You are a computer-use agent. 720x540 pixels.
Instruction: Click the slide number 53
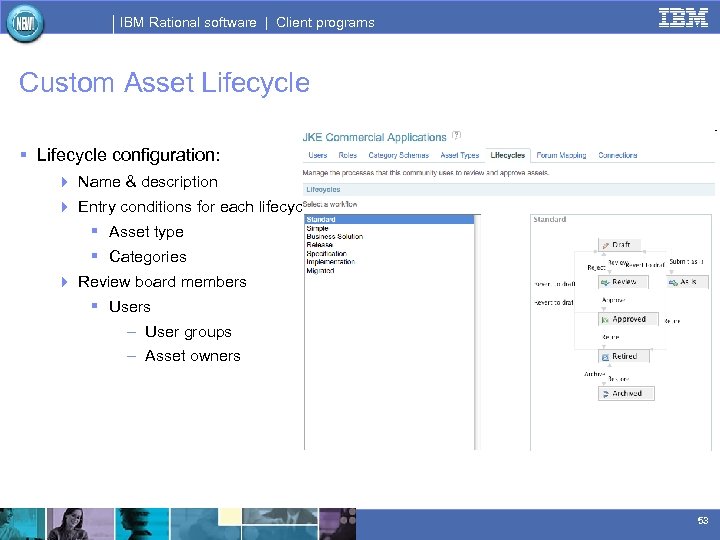[x=703, y=520]
